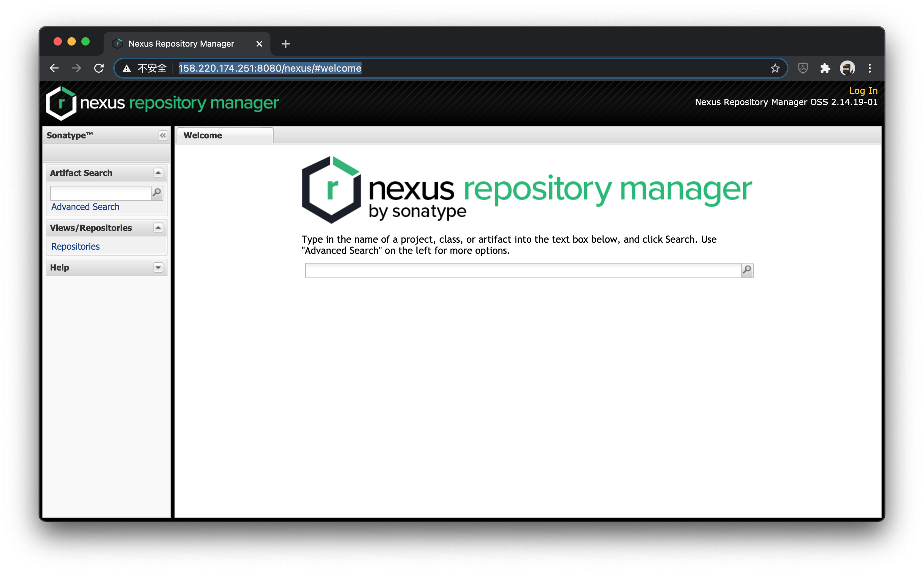This screenshot has width=924, height=573.
Task: Open the Extensions puzzle piece icon
Action: (825, 68)
